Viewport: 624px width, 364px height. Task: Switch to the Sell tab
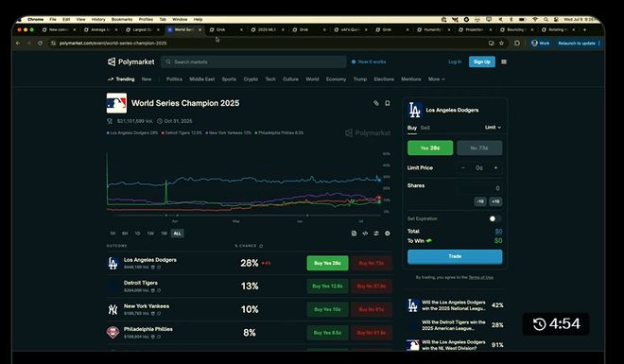point(425,128)
